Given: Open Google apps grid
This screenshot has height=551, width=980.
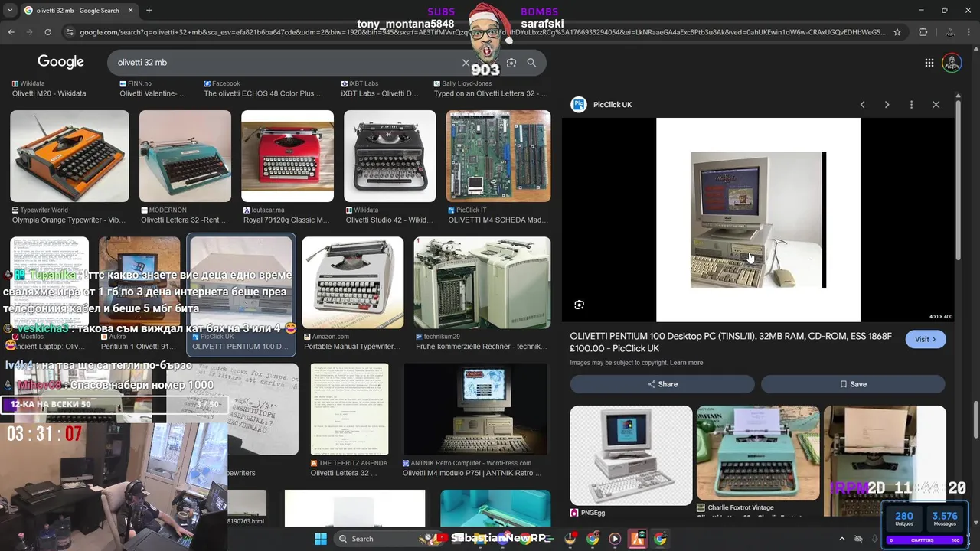Looking at the screenshot, I should click(929, 63).
